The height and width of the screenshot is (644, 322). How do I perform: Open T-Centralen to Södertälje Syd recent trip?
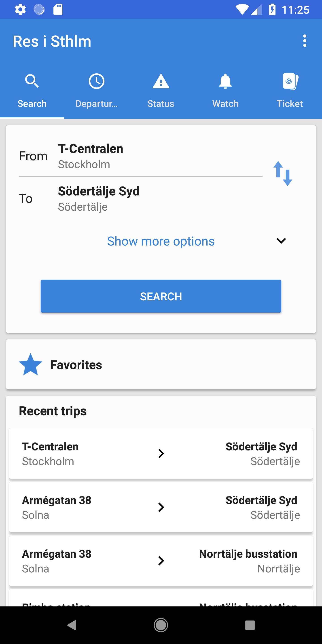(161, 453)
